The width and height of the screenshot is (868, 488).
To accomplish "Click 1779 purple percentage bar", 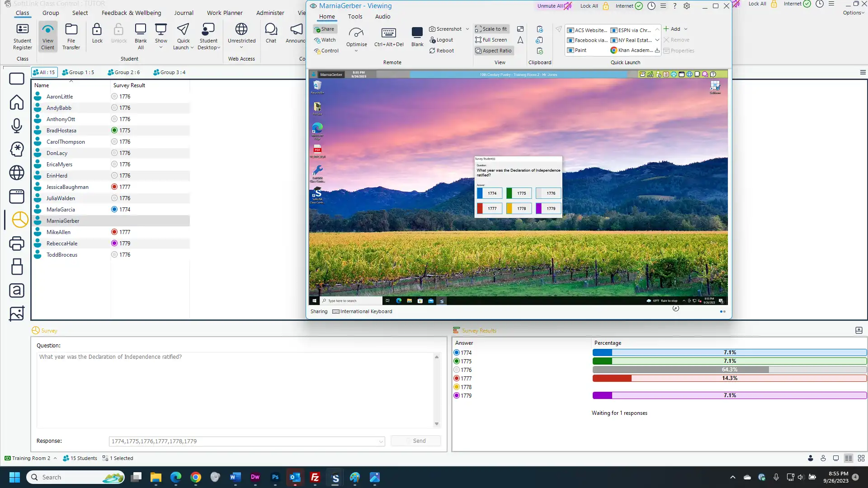I will point(729,395).
